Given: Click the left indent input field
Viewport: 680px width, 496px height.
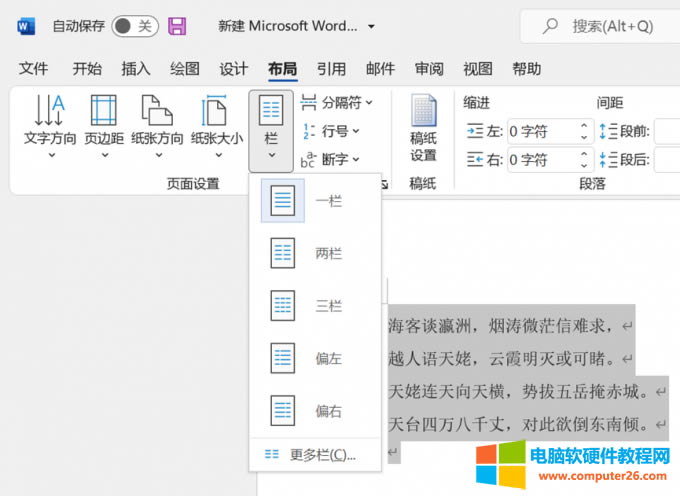Looking at the screenshot, I should coord(541,131).
